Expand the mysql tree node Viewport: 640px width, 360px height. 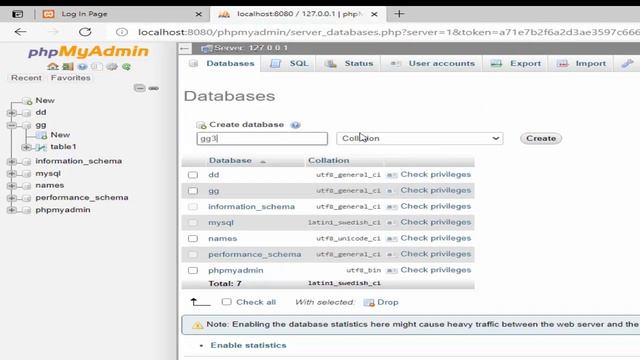[x=12, y=173]
